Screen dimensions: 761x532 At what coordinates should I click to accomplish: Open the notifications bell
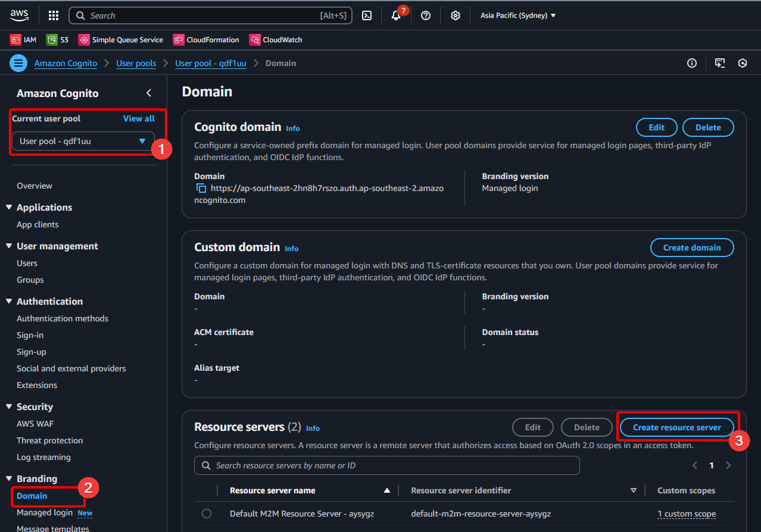[396, 15]
